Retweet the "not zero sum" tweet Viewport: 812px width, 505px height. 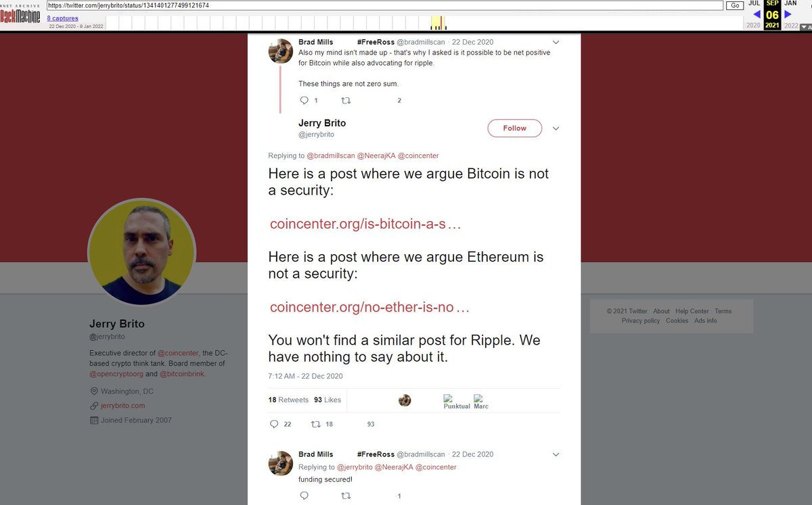click(346, 101)
